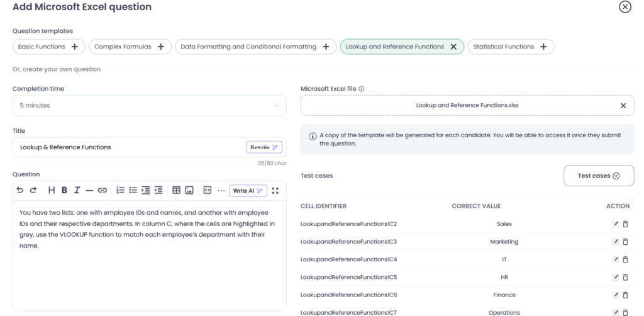
Task: Add a new test case
Action: 599,176
